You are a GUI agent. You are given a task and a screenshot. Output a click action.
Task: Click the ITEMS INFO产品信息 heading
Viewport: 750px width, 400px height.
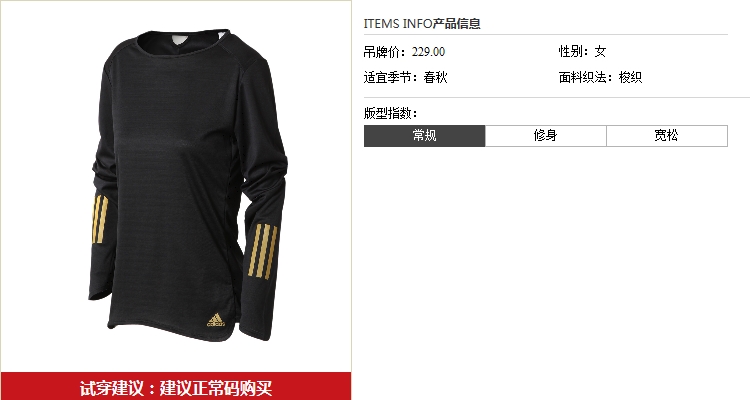tap(422, 23)
